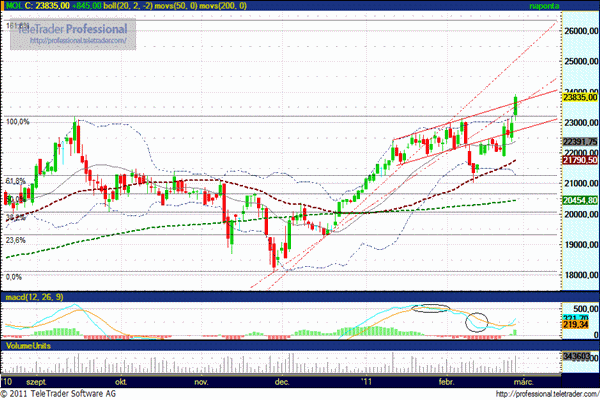Select the 23.6% Fibonacci level label
This screenshot has width=600, height=400.
point(16,240)
